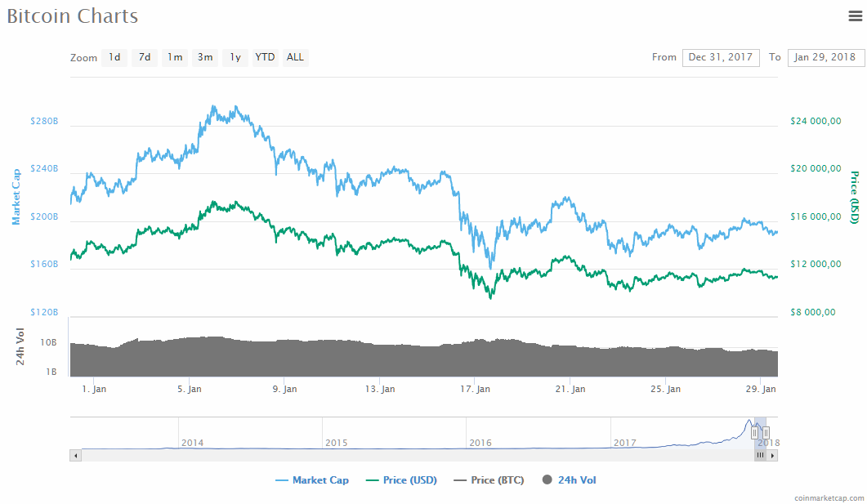Toggle 24h Vol series in legend
The height and width of the screenshot is (504, 867).
coord(570,480)
